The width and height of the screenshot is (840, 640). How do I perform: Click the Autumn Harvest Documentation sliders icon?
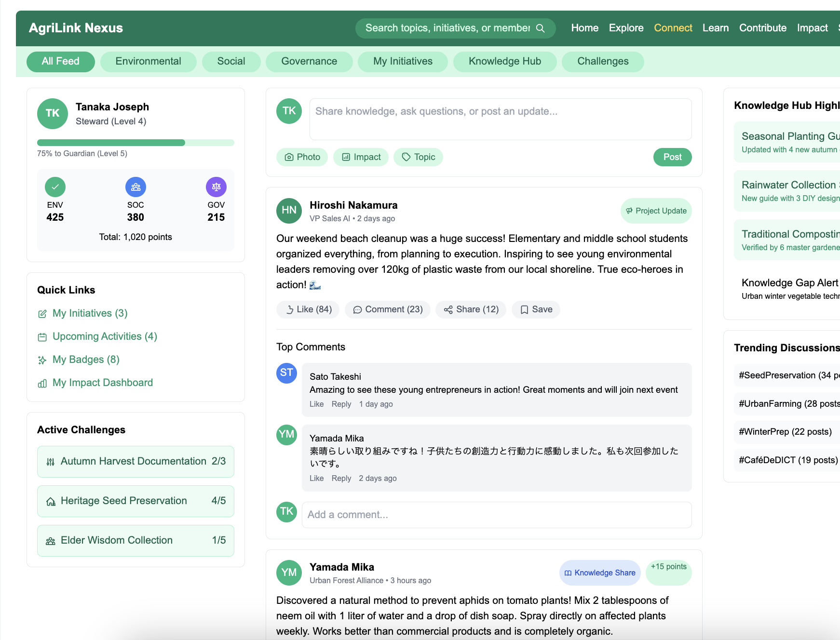tap(51, 462)
